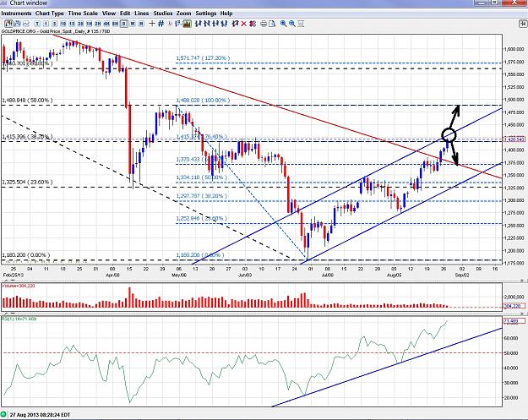The image size is (528, 420).
Task: Open the Time Scale menu
Action: pos(83,14)
